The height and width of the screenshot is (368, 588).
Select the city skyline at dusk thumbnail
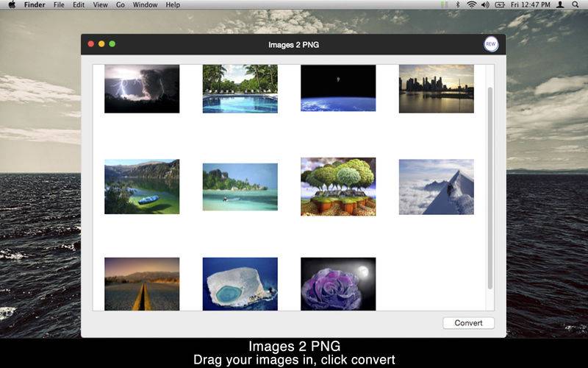click(x=436, y=89)
